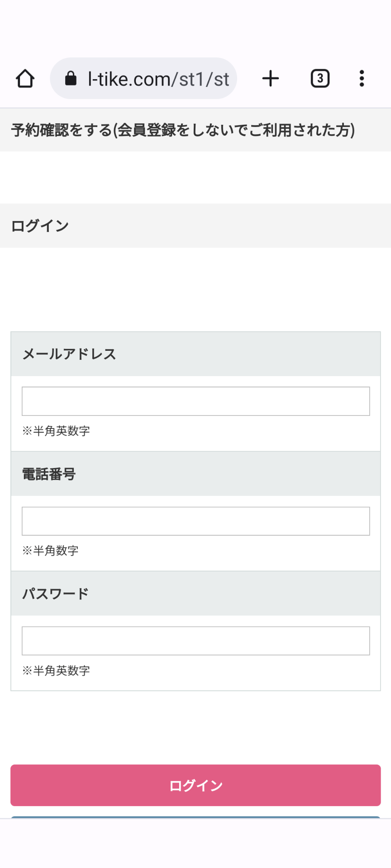
Task: Tap the ※半角数字 hint under phone field
Action: tap(50, 551)
